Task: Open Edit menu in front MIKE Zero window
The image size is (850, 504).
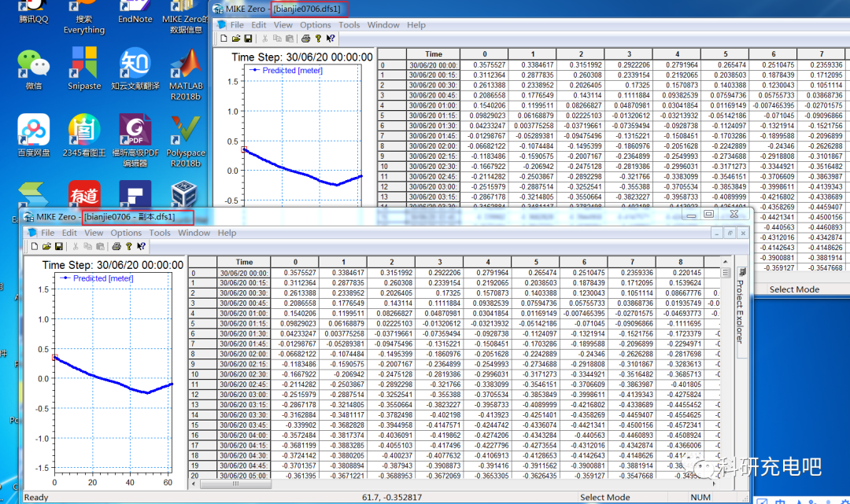Action: pos(69,233)
